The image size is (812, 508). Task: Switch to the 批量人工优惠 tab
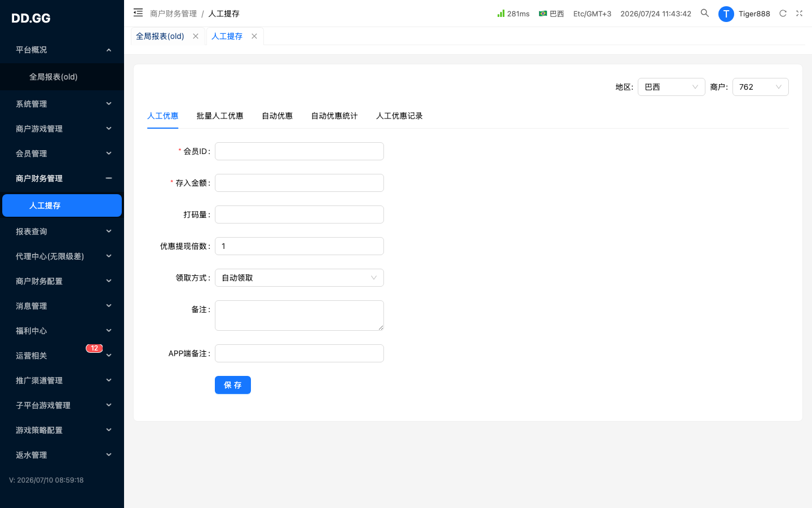pyautogui.click(x=220, y=116)
